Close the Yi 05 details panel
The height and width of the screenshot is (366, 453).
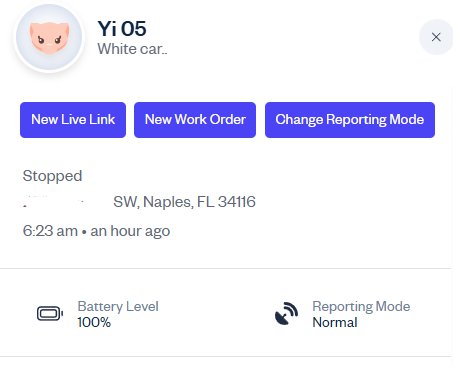436,37
